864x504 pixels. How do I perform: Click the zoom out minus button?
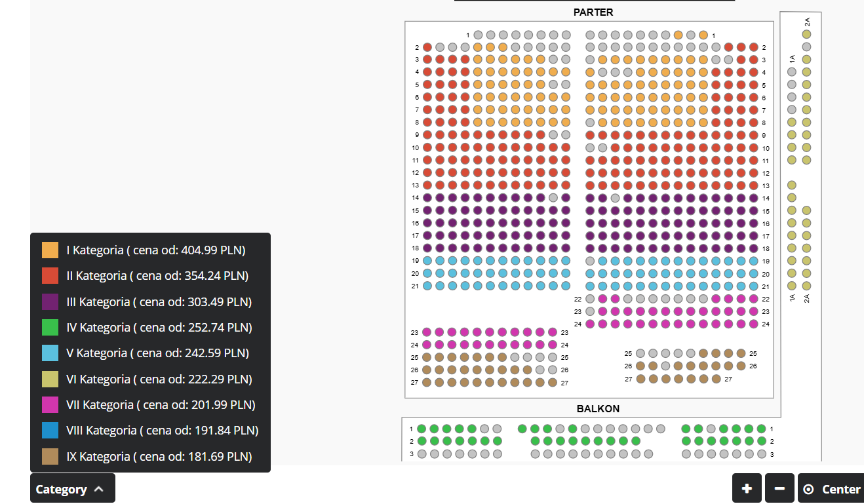[x=779, y=488]
